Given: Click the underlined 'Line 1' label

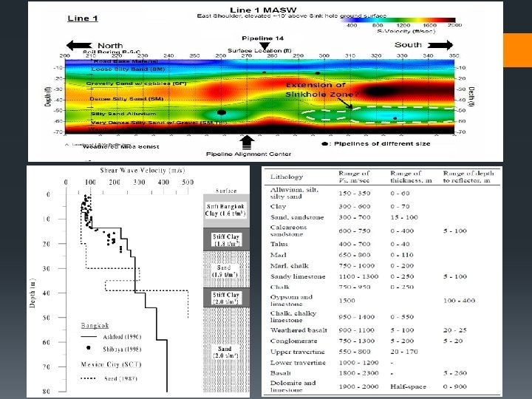Looking at the screenshot, I should [x=83, y=18].
